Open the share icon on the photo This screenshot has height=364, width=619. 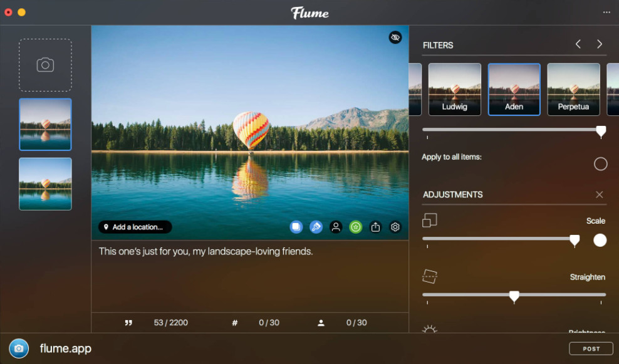click(x=375, y=227)
